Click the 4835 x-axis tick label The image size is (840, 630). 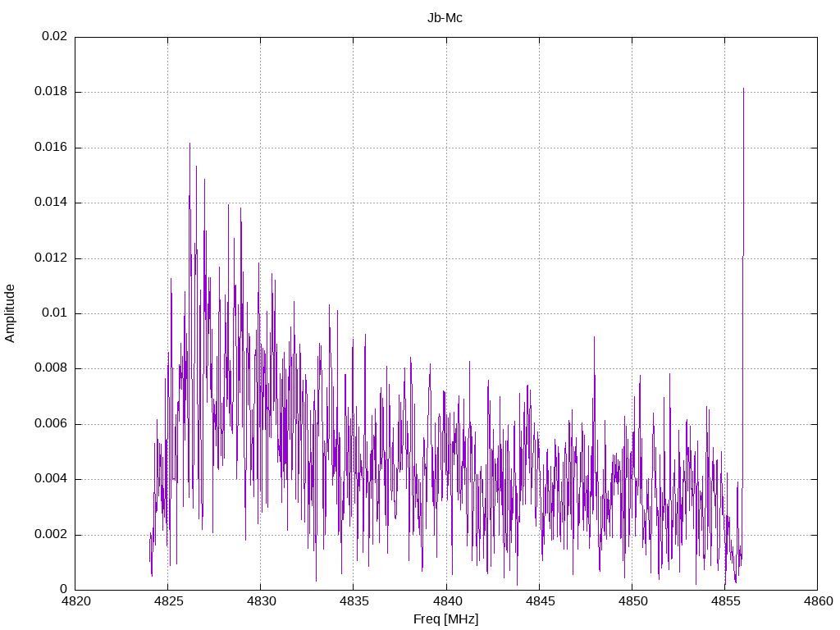(354, 601)
